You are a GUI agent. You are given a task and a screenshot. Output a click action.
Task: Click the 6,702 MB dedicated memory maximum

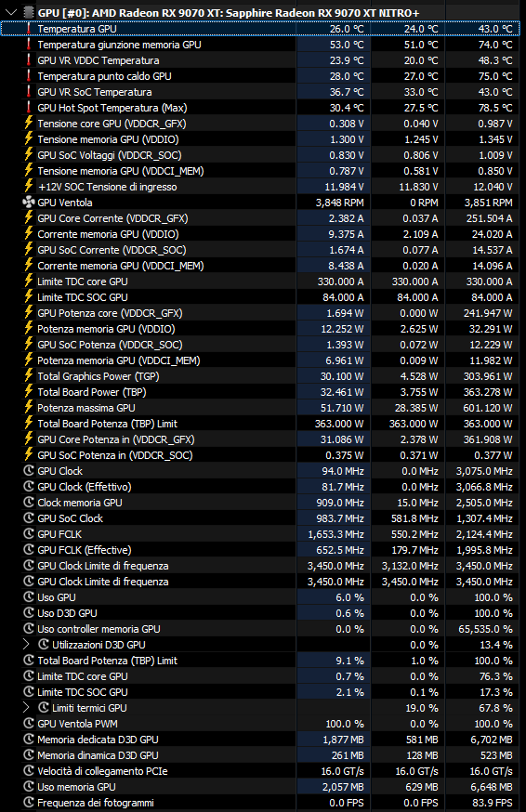tap(492, 740)
